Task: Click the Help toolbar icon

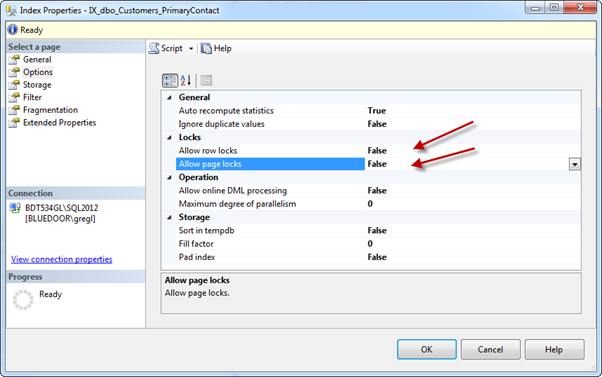Action: coord(206,48)
